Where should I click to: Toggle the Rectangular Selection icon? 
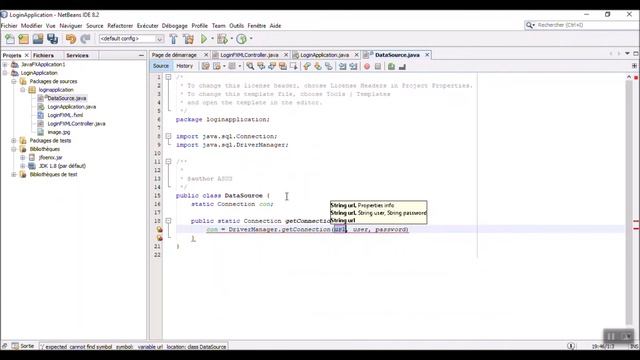click(293, 66)
